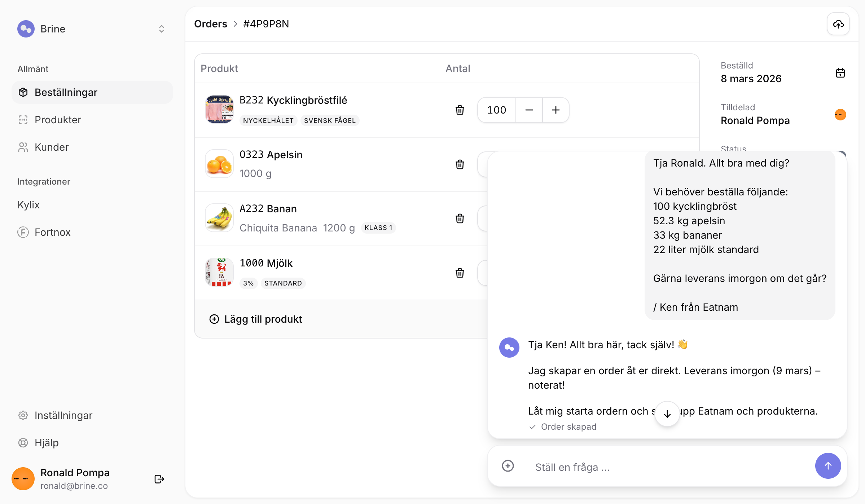The width and height of the screenshot is (865, 504).
Task: Click the Kycklingbröstfilé product thumbnail
Action: (219, 110)
